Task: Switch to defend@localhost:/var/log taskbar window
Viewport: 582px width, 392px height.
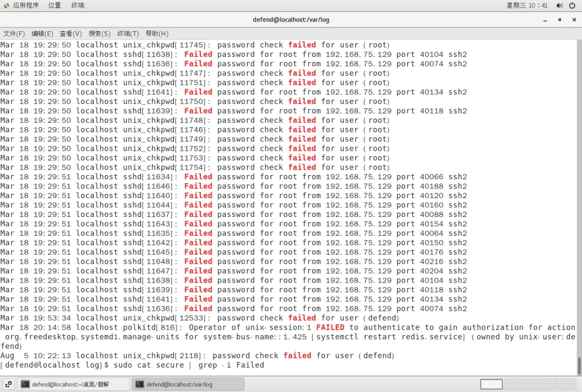Action: click(x=188, y=384)
